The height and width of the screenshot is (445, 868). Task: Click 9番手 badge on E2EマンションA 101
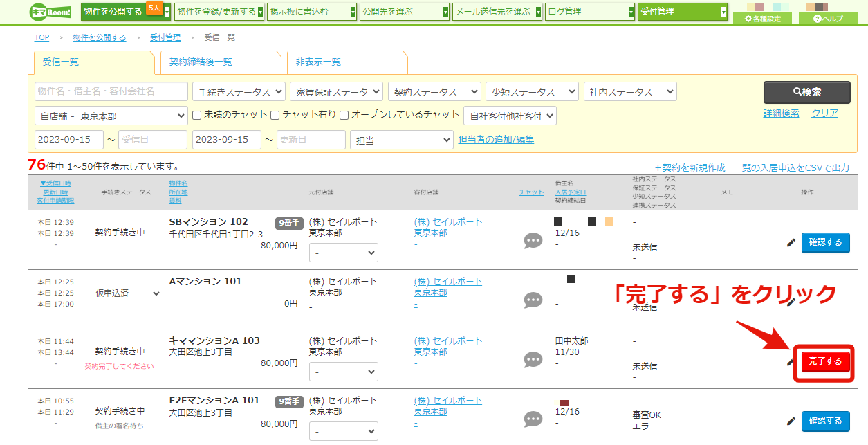[288, 401]
